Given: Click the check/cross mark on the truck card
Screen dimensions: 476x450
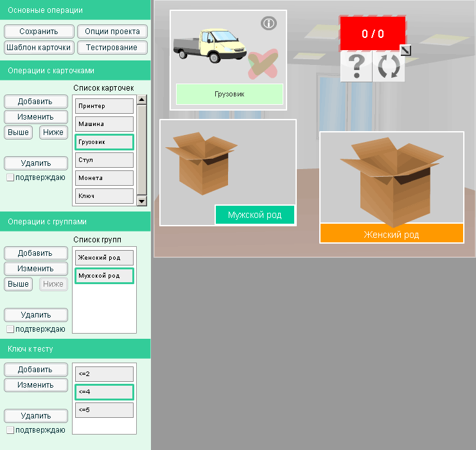Looking at the screenshot, I should [x=263, y=64].
